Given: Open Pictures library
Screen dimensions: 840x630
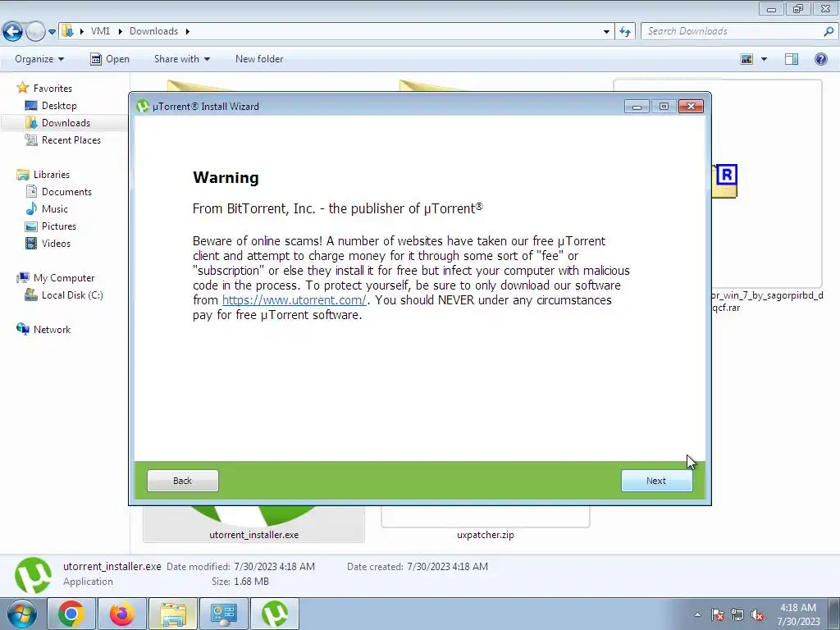Looking at the screenshot, I should click(x=59, y=226).
